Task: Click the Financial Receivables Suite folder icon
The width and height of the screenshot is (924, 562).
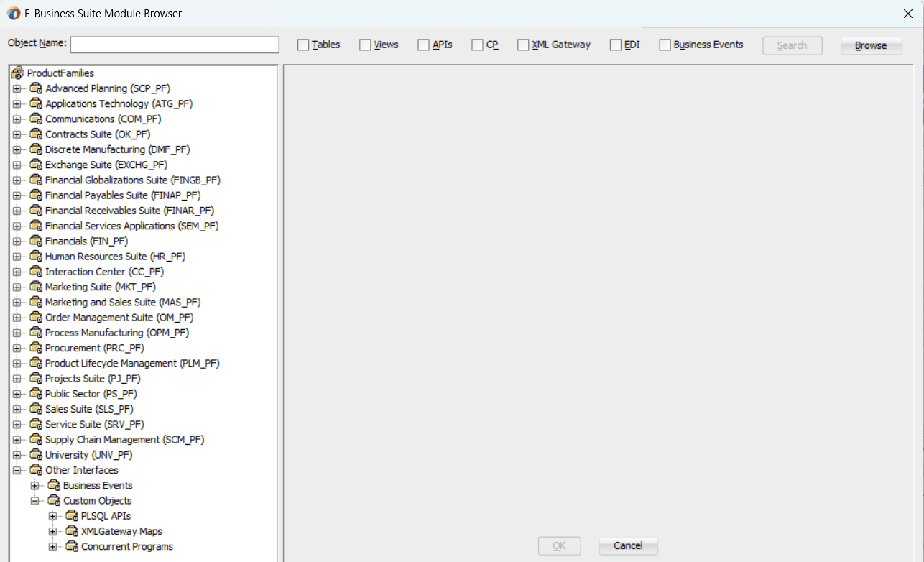Action: pyautogui.click(x=36, y=211)
